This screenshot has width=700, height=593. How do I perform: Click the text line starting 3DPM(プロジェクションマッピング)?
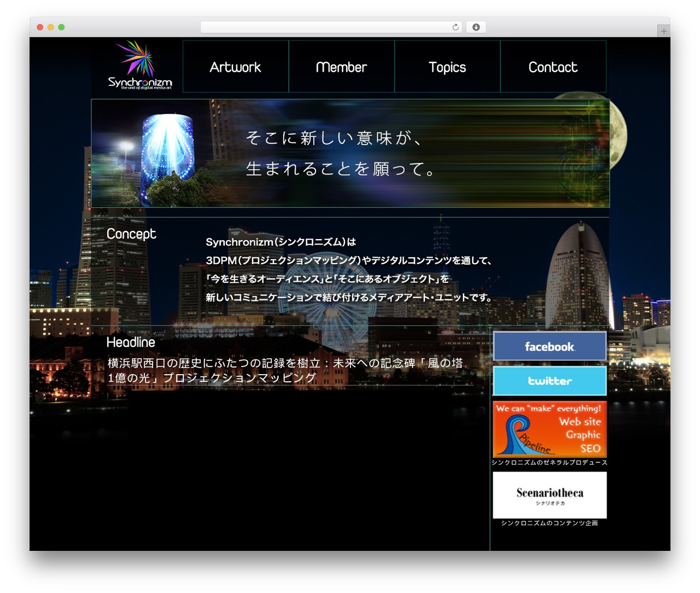349,260
